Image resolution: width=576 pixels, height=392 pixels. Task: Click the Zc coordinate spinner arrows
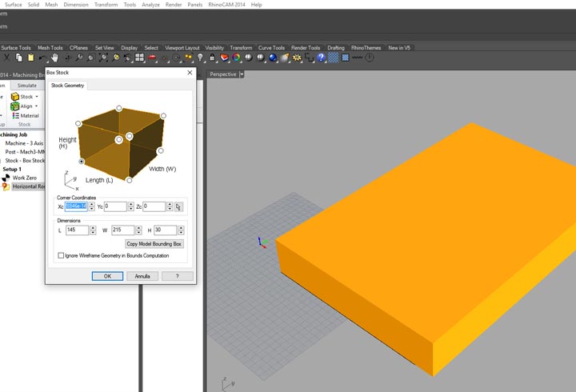[x=170, y=207]
